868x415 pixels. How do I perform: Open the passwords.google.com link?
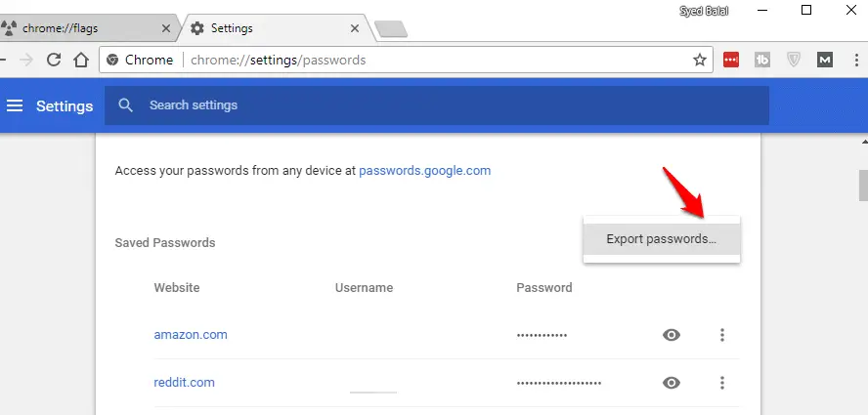[x=424, y=171]
